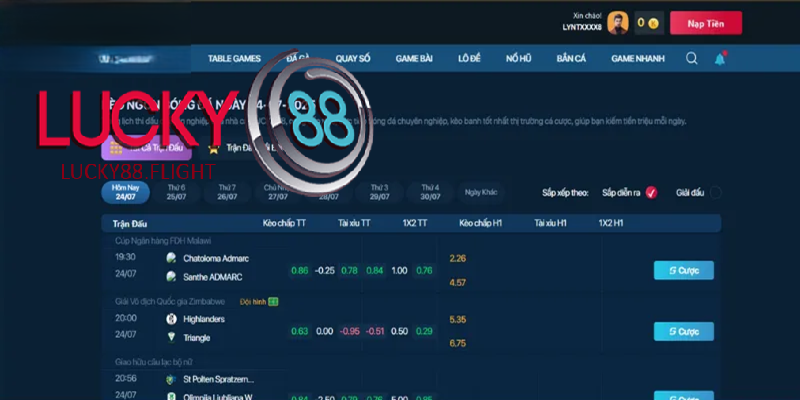Click Cược button for Highlanders vs Triangle
Image resolution: width=800 pixels, height=400 pixels.
(684, 332)
